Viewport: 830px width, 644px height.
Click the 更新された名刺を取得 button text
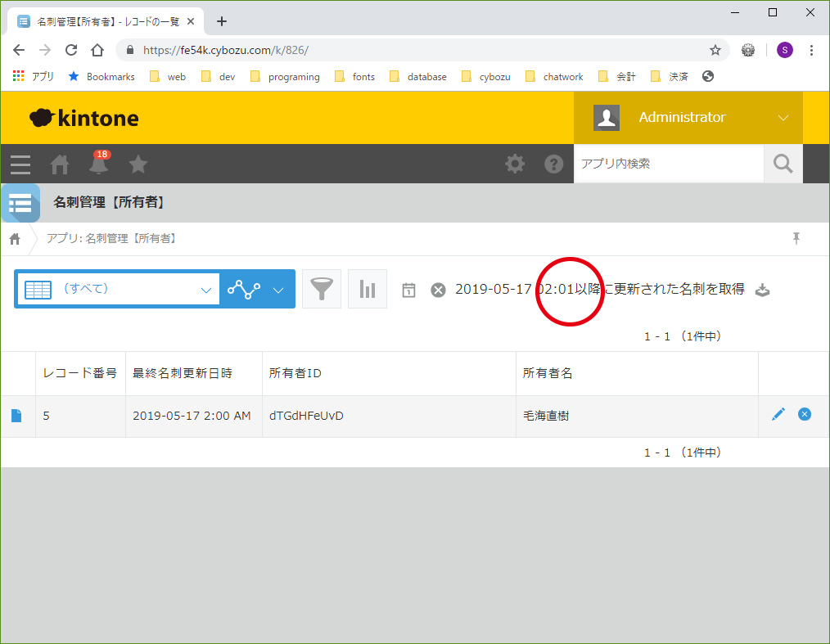click(x=679, y=290)
